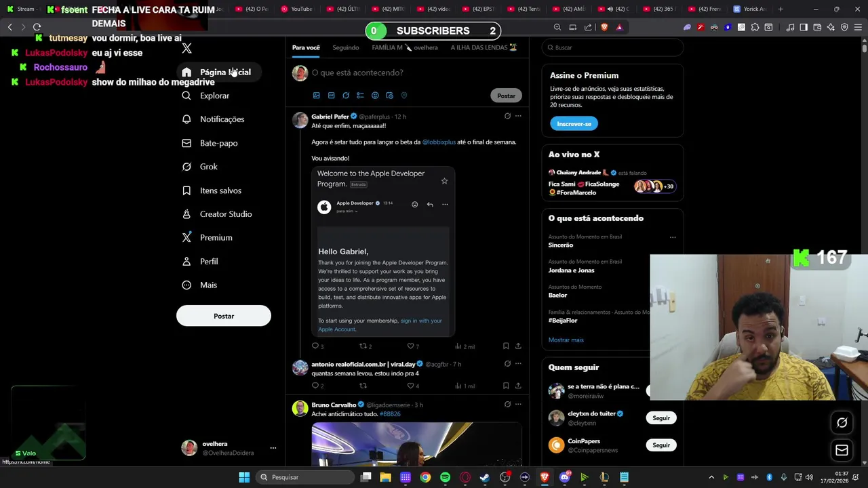Switch to A ILHA DAS LENDAS tab
This screenshot has height=488, width=868.
(484, 48)
